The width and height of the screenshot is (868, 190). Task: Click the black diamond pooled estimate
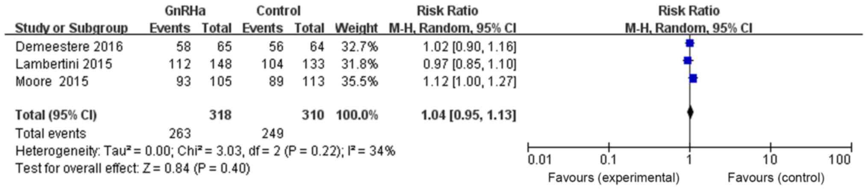coord(690,113)
